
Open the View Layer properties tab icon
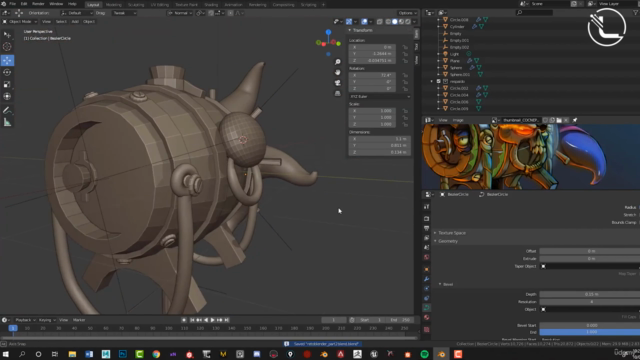(427, 238)
